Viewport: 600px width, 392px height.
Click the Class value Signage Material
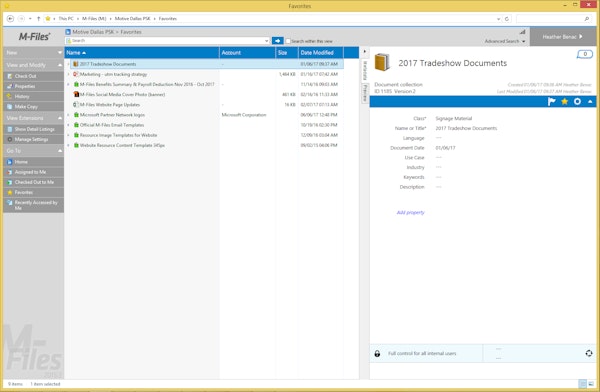[453, 119]
